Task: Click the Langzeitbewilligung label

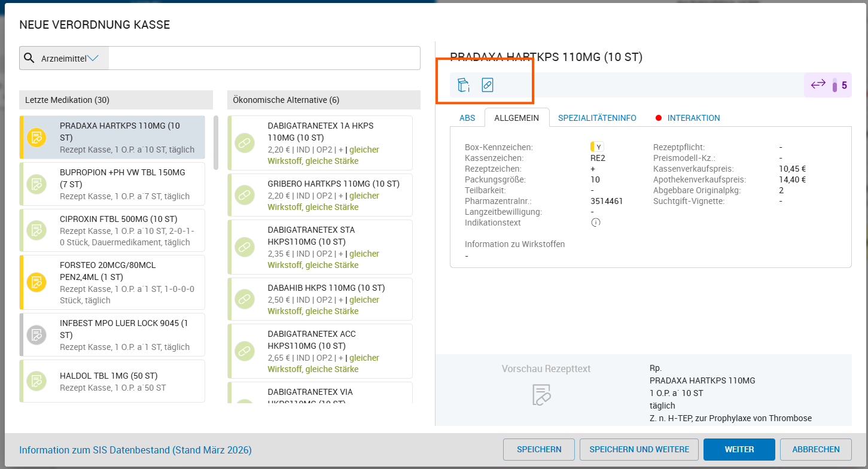Action: [504, 212]
